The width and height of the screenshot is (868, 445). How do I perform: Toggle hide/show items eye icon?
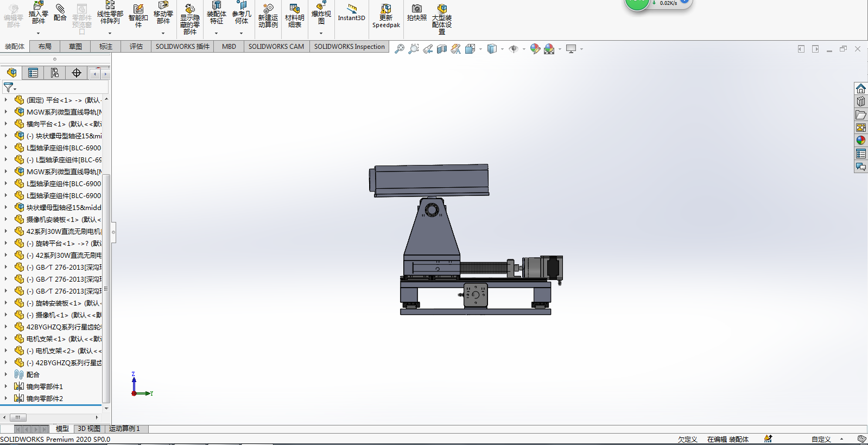[514, 49]
